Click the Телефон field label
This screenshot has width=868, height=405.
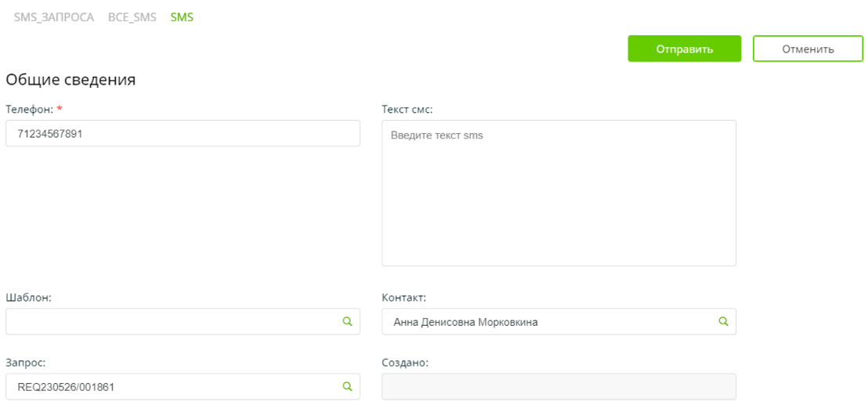point(29,109)
